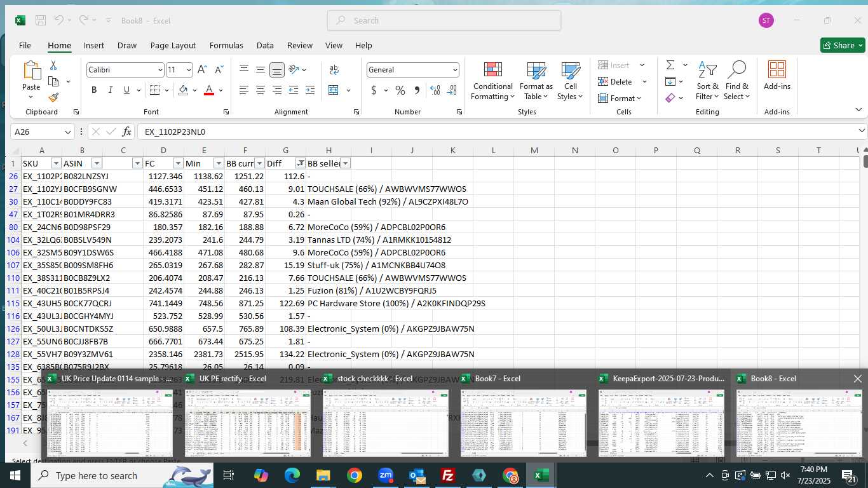Click the Cut scissors icon

pyautogui.click(x=53, y=65)
